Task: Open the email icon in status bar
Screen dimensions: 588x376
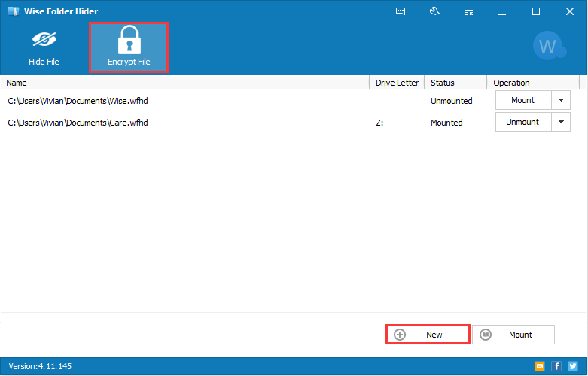Action: (x=540, y=366)
